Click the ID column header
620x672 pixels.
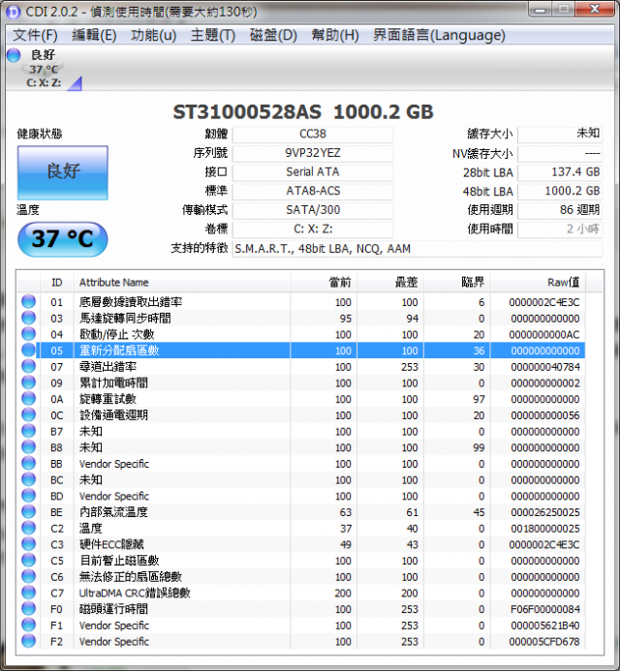(x=57, y=283)
